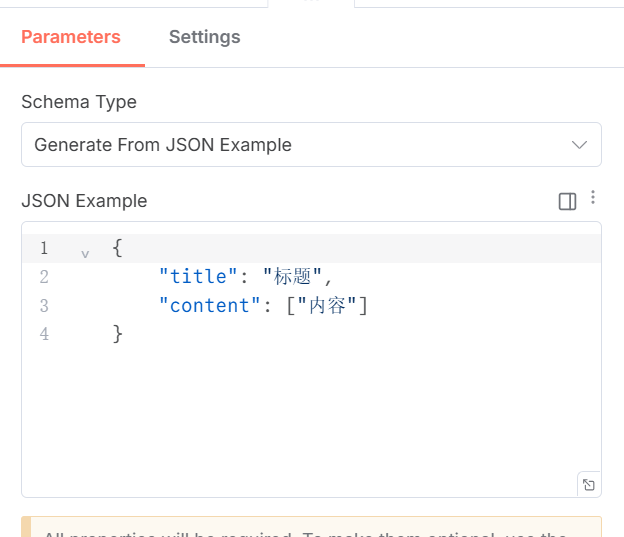Open the three-dot options menu for JSON Example
This screenshot has height=537, width=624.
(592, 198)
